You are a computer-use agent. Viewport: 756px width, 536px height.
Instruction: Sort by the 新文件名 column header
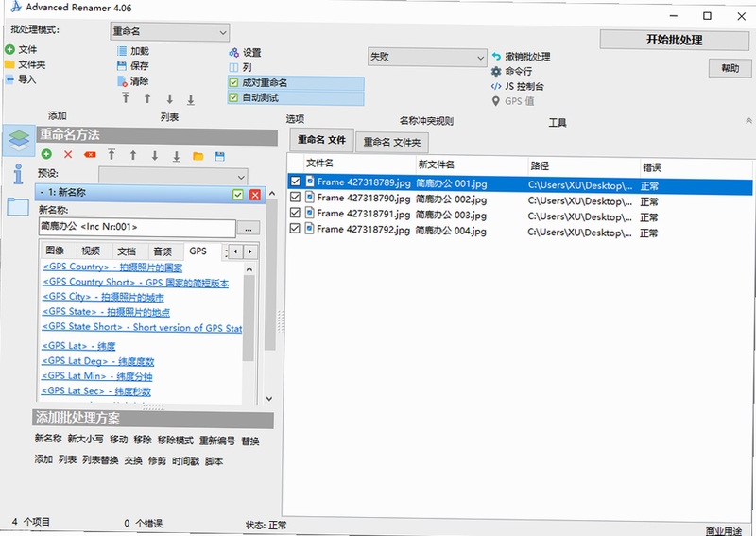pyautogui.click(x=472, y=165)
